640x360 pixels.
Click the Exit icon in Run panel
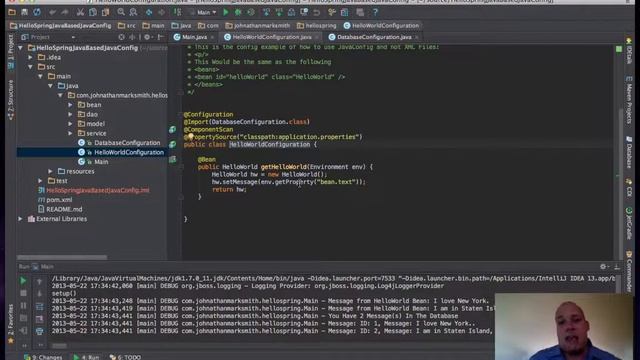click(23, 331)
